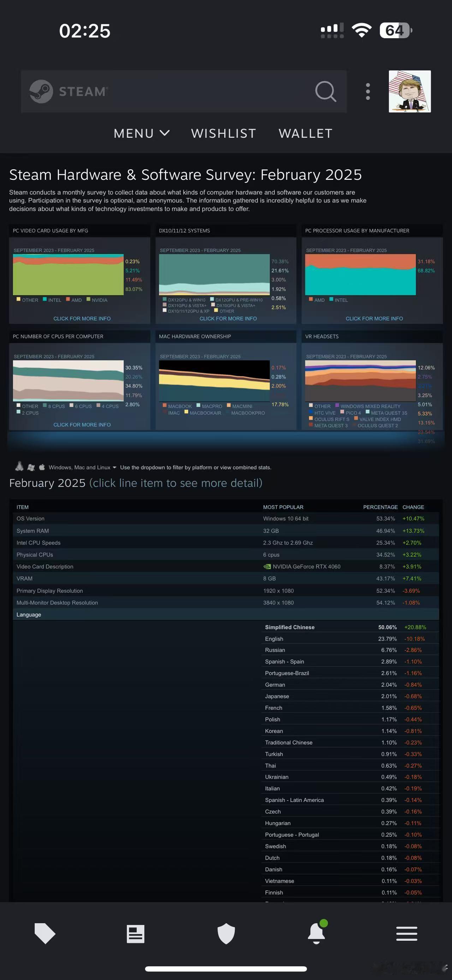This screenshot has height=980, width=452.
Task: Select the German language entry
Action: [350, 685]
